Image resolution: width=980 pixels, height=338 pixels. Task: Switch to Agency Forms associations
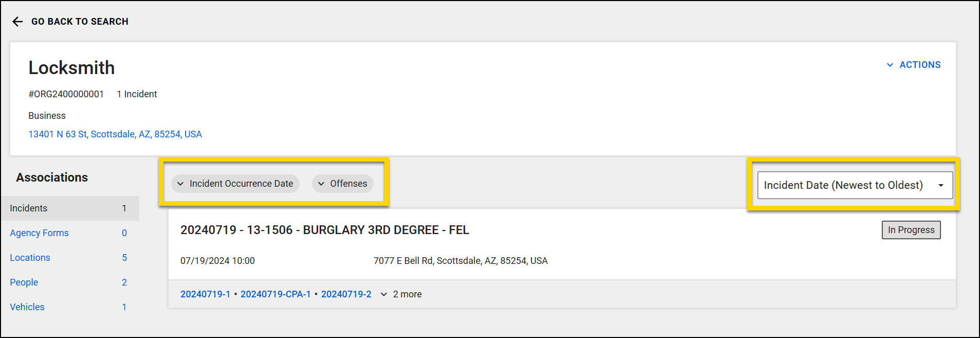point(39,233)
